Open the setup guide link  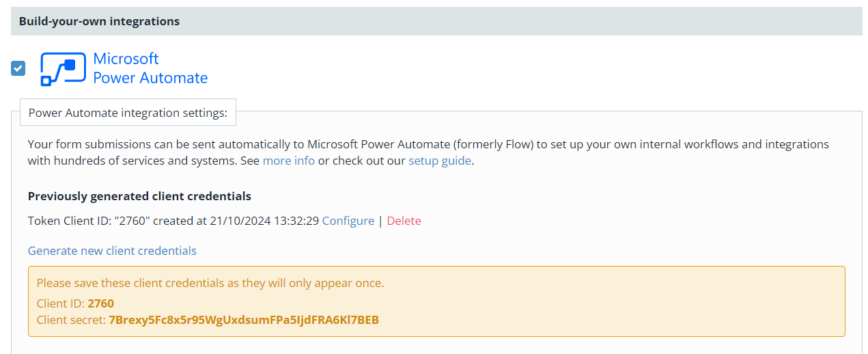440,161
